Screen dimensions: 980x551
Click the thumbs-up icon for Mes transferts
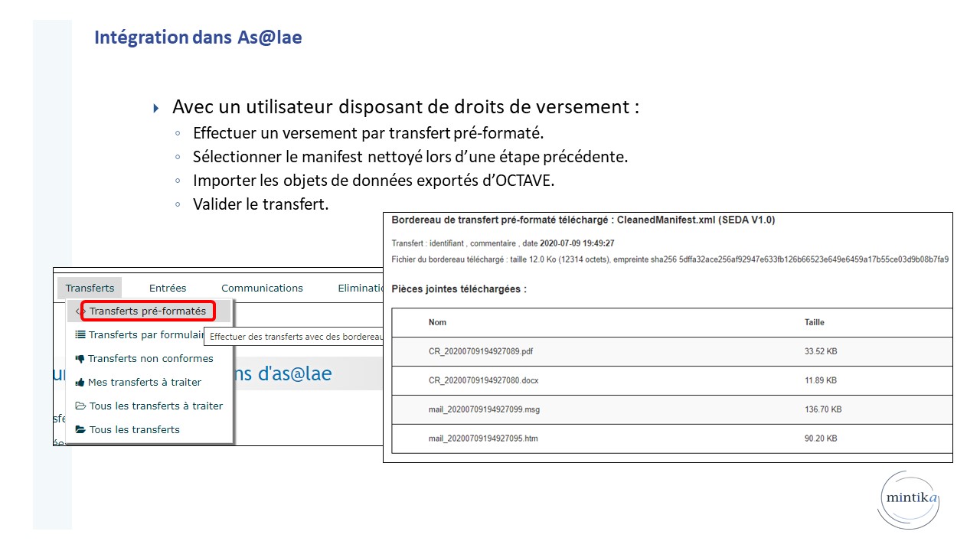click(x=80, y=383)
